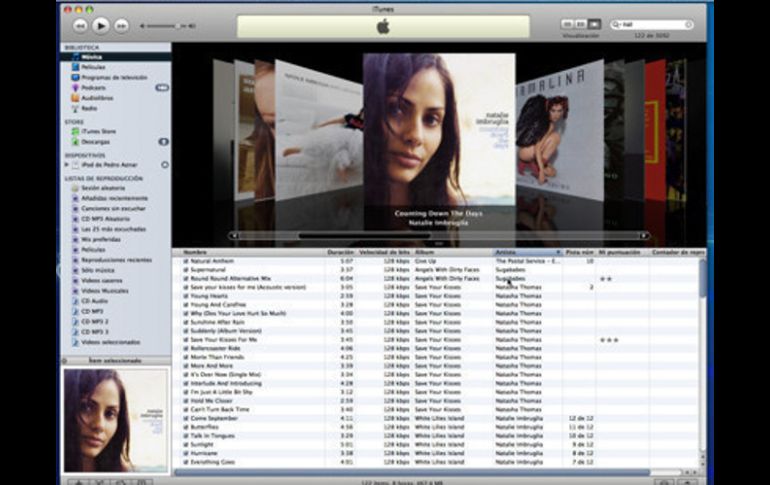The height and width of the screenshot is (485, 770).
Task: Click the Amalina album cover
Action: [560, 130]
